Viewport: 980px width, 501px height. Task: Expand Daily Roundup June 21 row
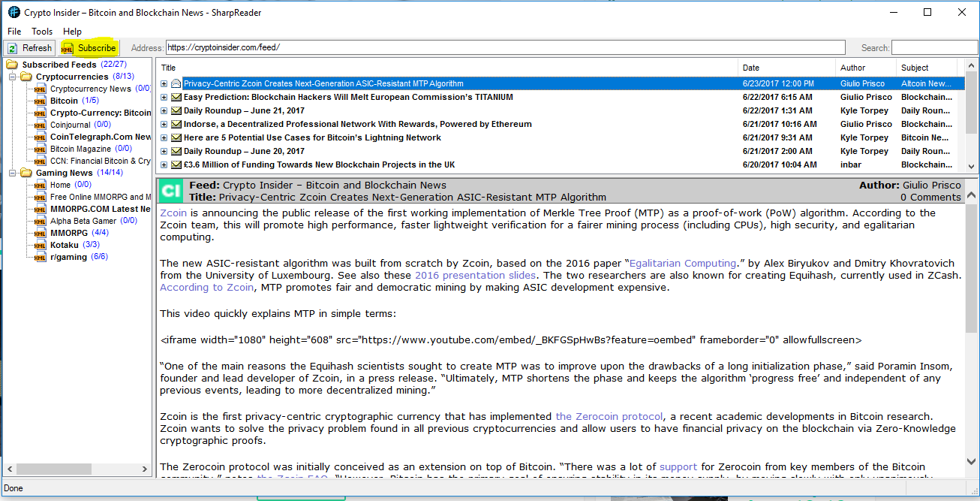coord(164,110)
